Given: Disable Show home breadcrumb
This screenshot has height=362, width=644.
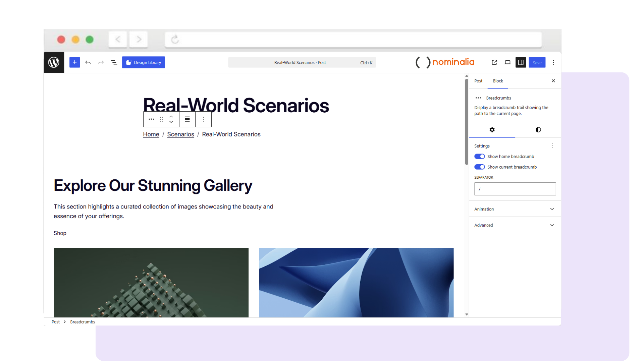Looking at the screenshot, I should (480, 156).
